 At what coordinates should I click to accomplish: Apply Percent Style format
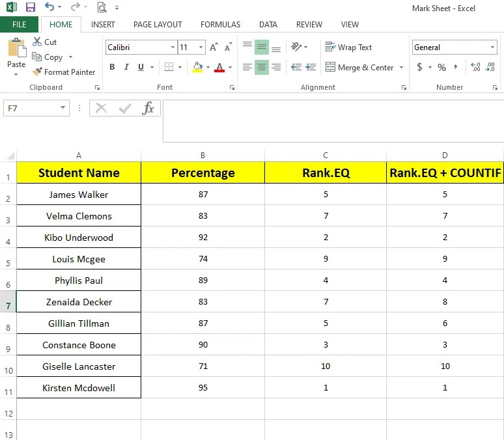click(441, 67)
